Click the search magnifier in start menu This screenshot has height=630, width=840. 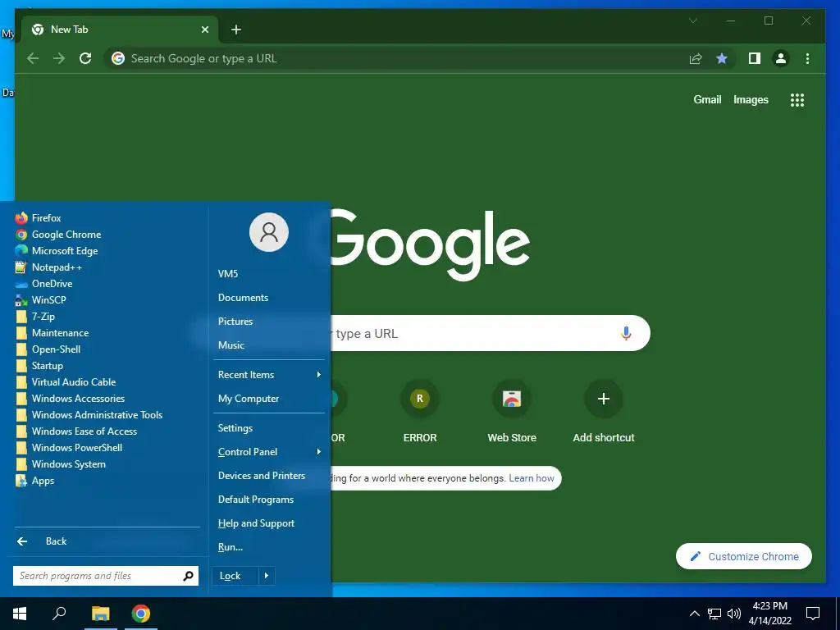(188, 576)
